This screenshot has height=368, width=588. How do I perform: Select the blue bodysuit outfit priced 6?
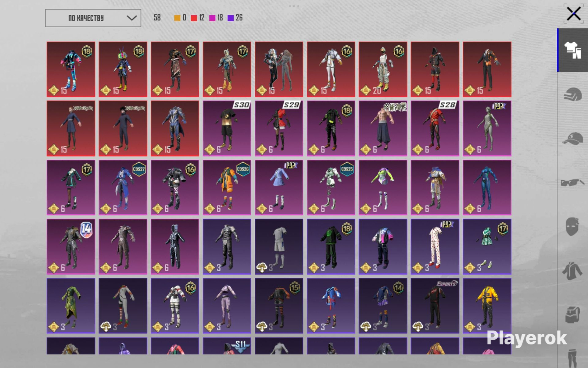tap(487, 187)
